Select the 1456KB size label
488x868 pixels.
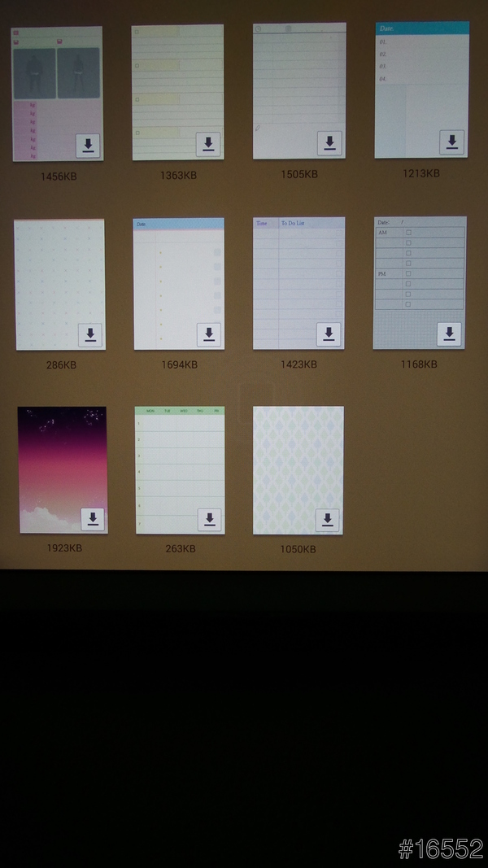pos(59,177)
